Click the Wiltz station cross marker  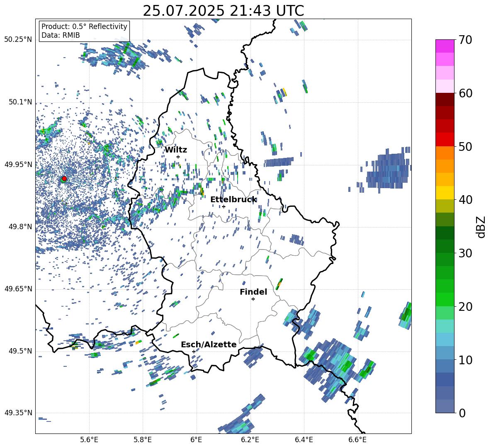tap(178, 157)
